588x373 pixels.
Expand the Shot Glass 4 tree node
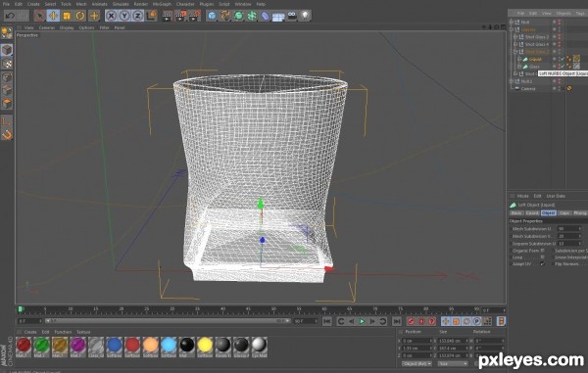click(x=515, y=44)
